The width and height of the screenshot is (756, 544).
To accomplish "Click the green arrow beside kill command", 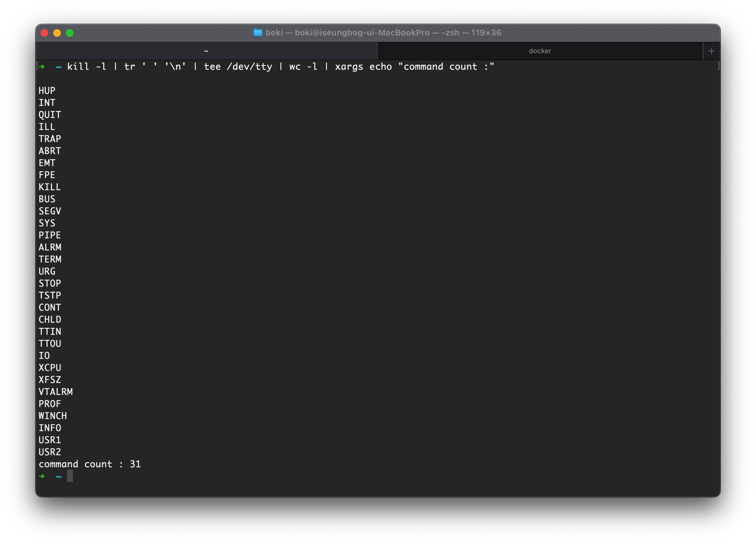I will [42, 67].
